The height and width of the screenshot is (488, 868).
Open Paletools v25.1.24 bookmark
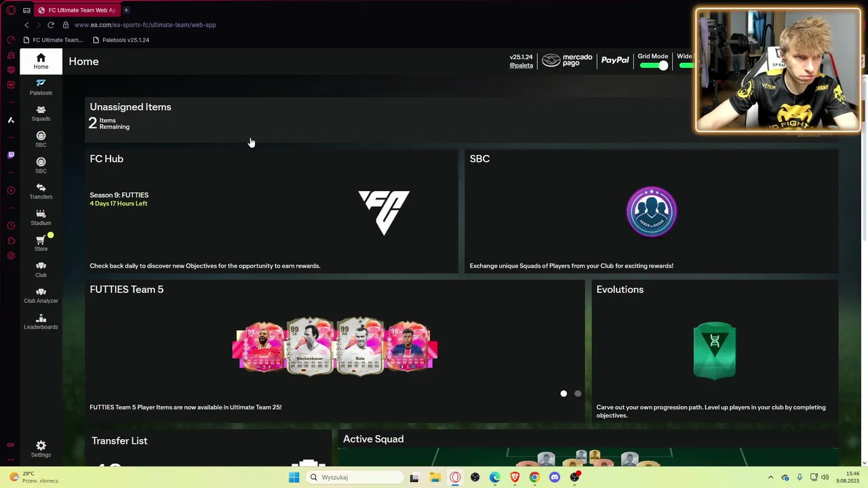(x=121, y=40)
